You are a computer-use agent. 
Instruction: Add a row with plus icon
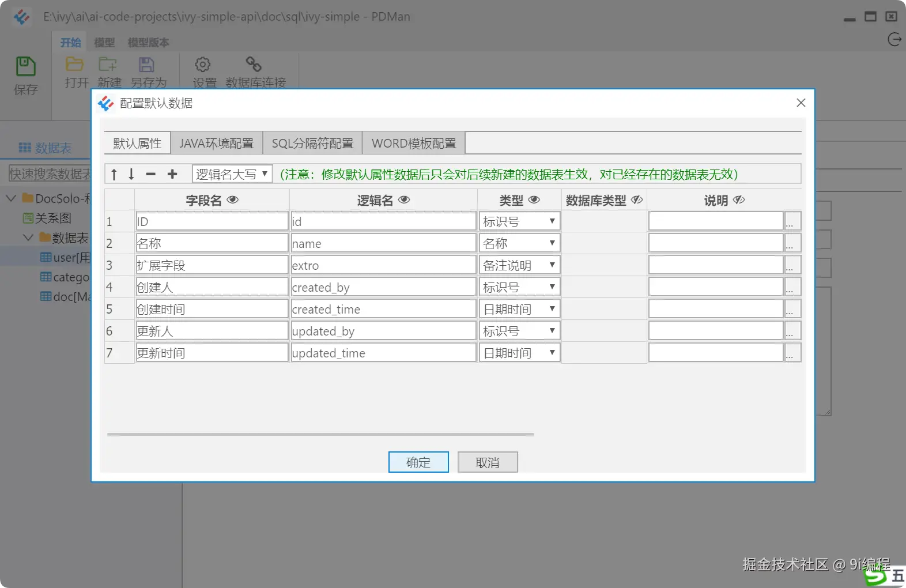(x=172, y=174)
